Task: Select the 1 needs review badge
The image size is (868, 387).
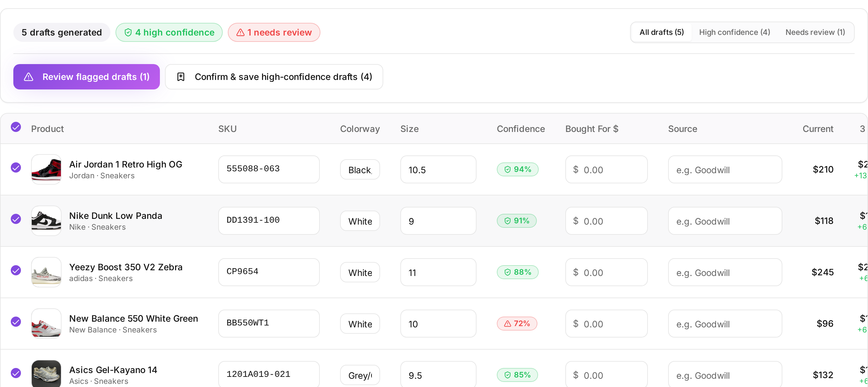Action: [x=274, y=32]
